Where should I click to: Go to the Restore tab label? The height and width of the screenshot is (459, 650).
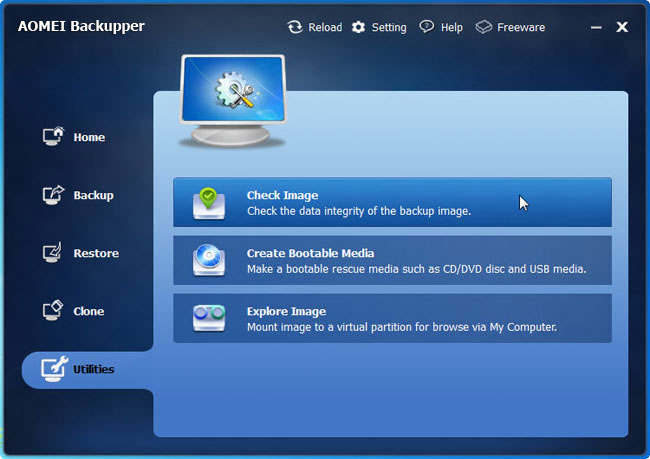(96, 253)
